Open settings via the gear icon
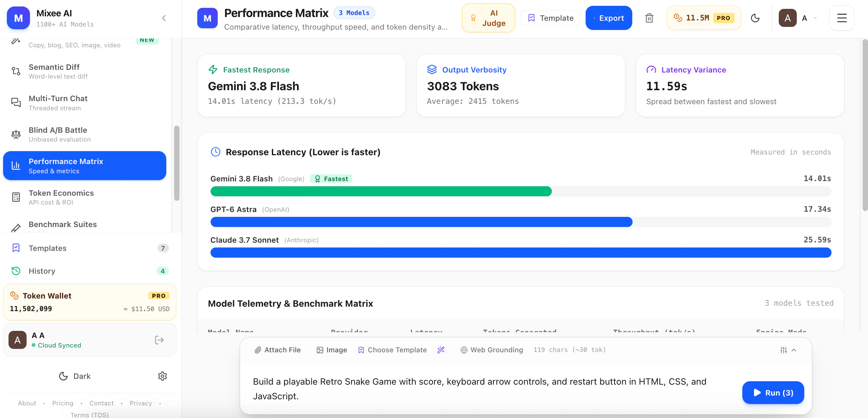This screenshot has height=418, width=868. [162, 376]
